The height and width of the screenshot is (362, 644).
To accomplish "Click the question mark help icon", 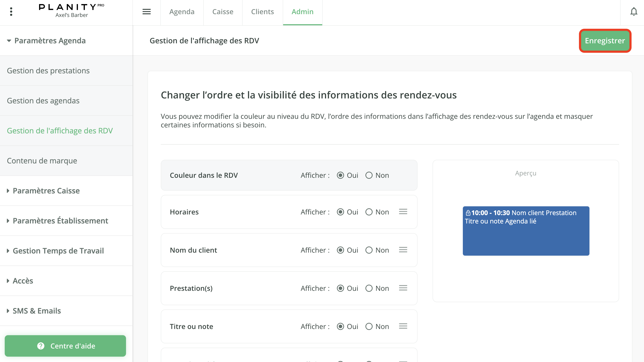I will (41, 346).
